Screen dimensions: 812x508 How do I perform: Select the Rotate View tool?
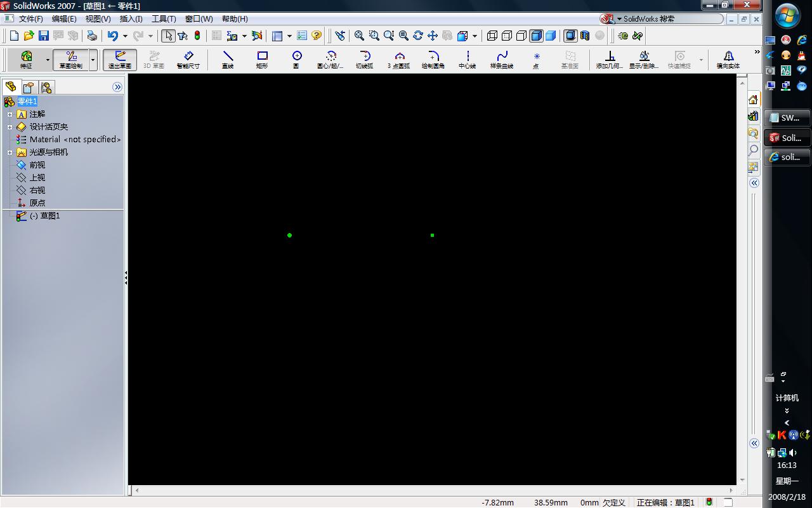tap(418, 36)
